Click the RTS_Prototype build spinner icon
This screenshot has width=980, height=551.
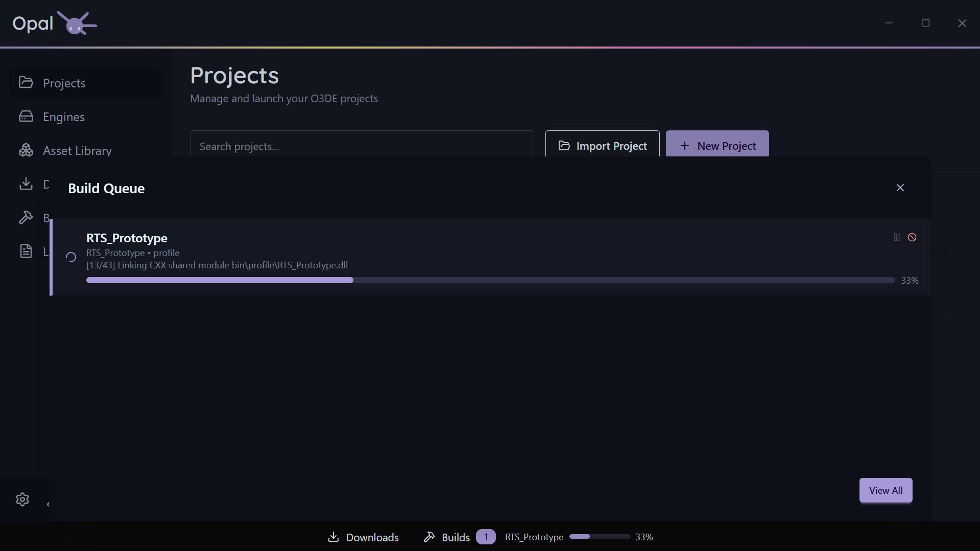pos(71,257)
